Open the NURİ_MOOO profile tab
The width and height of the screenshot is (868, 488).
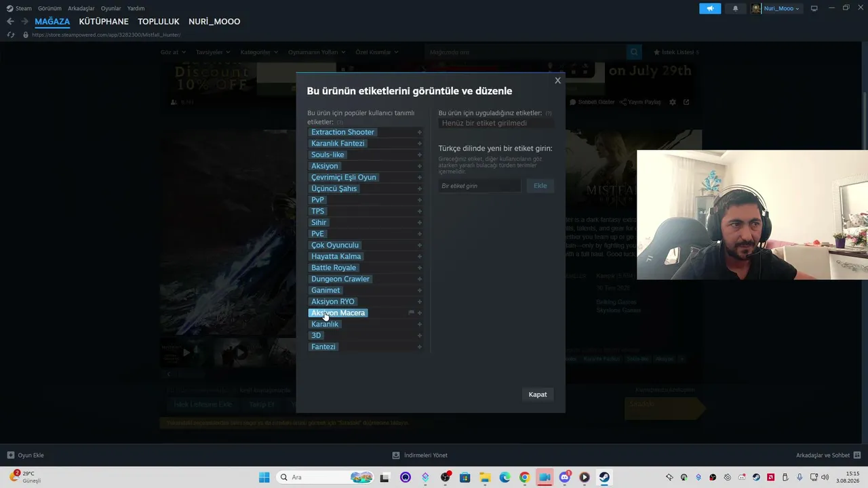pyautogui.click(x=214, y=22)
